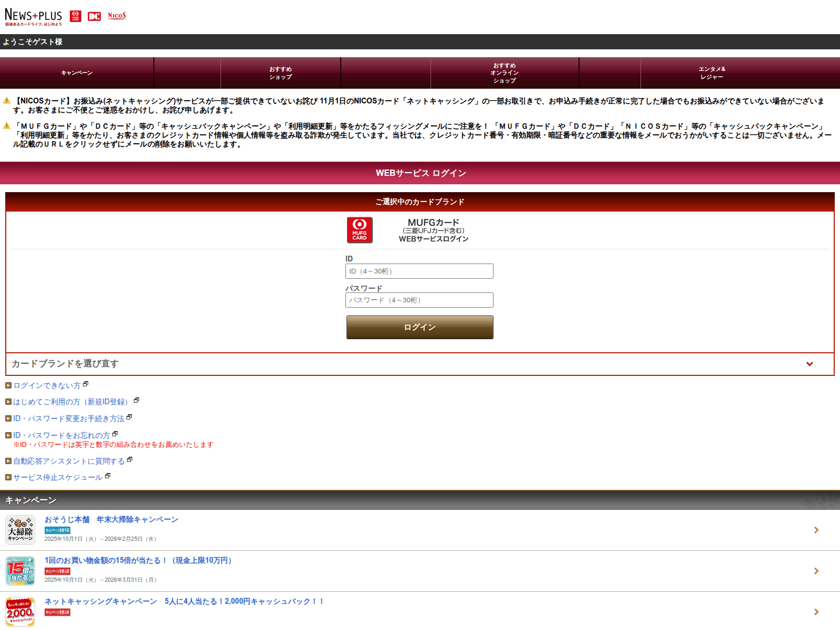Viewport: 840px width, 630px height.
Task: Click the NICOS notice warning icon
Action: [x=7, y=100]
